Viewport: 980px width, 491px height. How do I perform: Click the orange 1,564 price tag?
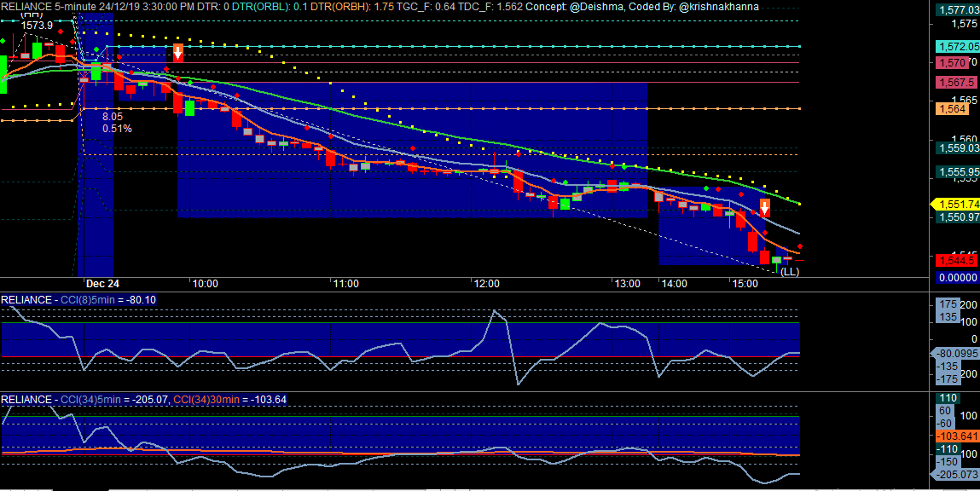[953, 109]
